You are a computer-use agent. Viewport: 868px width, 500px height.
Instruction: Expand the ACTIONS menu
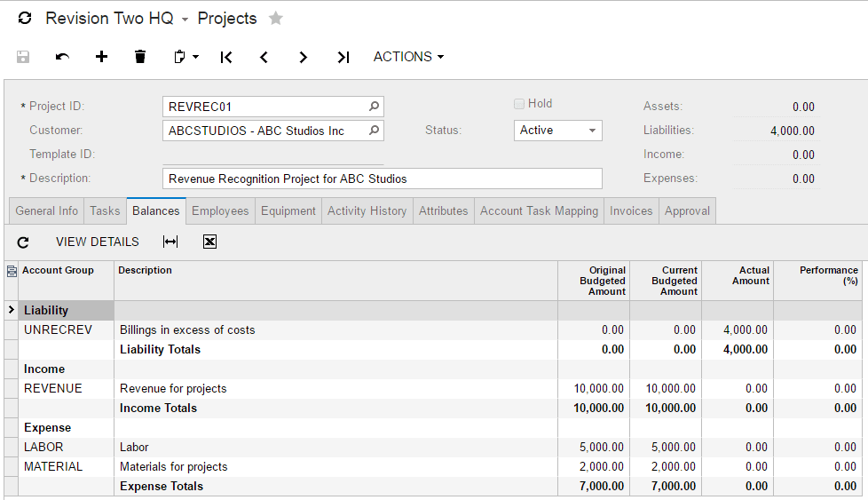pos(408,57)
